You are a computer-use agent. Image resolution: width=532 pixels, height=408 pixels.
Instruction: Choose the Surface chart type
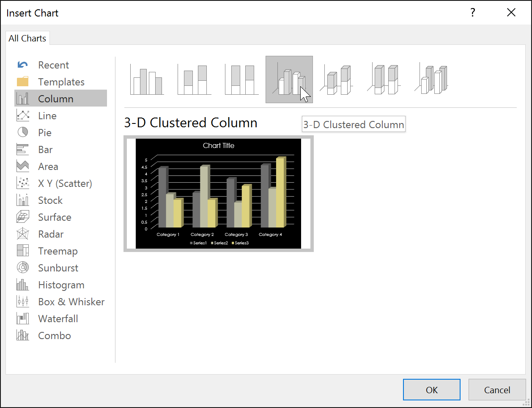pos(55,217)
